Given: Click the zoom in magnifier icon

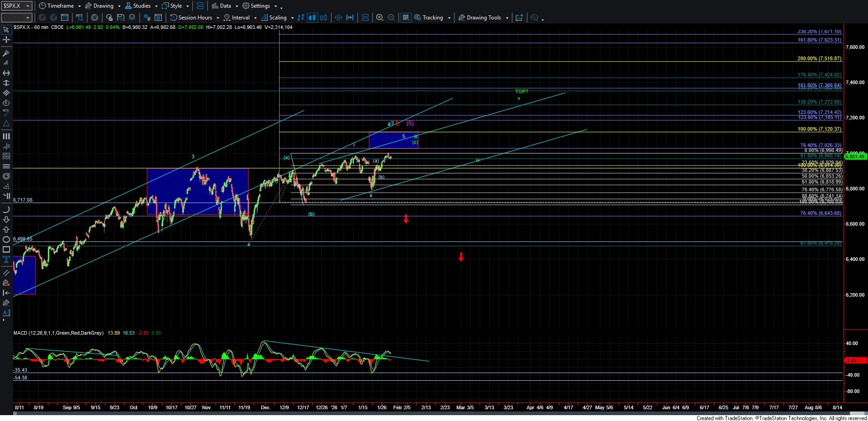Looking at the screenshot, I should click(380, 18).
